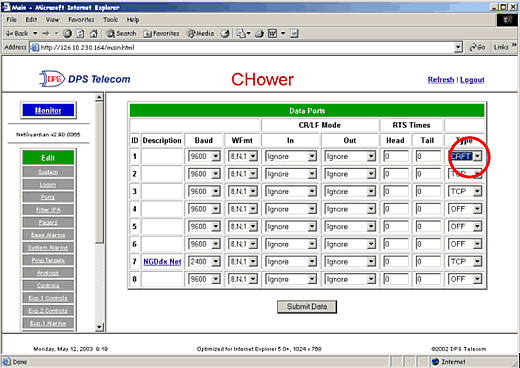The image size is (520, 368).
Task: Click the Forward arrow toolbar button
Action: (46, 33)
